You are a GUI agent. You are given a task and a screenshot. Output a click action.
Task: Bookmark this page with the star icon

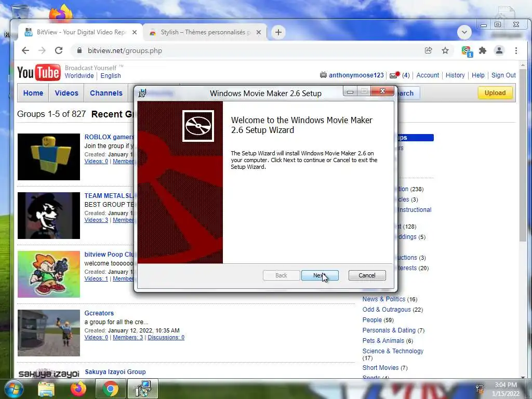point(445,50)
